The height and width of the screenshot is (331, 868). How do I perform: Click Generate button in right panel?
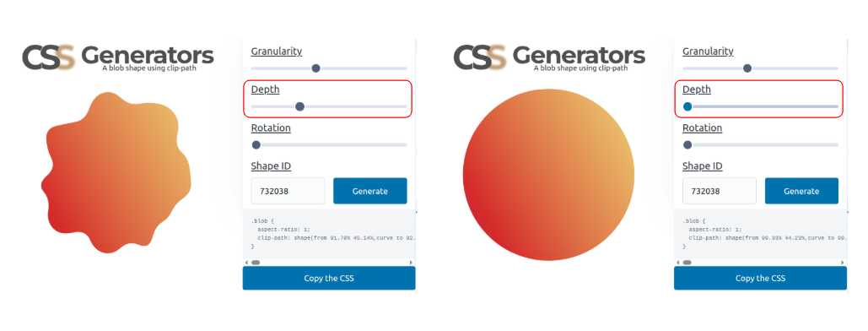point(801,191)
